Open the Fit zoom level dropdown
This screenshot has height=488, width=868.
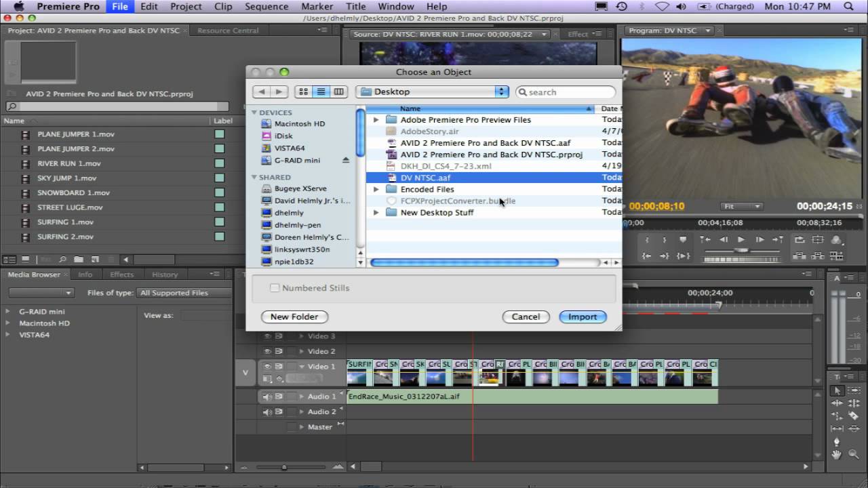pos(741,206)
